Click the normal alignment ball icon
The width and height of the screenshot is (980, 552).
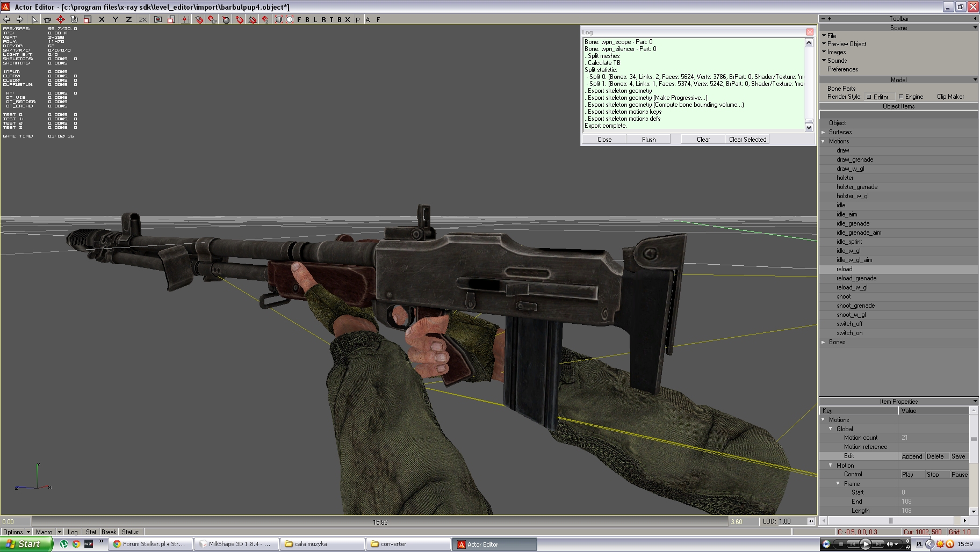tap(226, 19)
